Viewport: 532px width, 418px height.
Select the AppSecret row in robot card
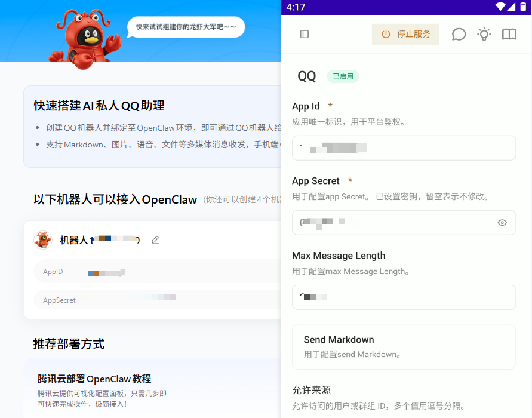point(157,300)
